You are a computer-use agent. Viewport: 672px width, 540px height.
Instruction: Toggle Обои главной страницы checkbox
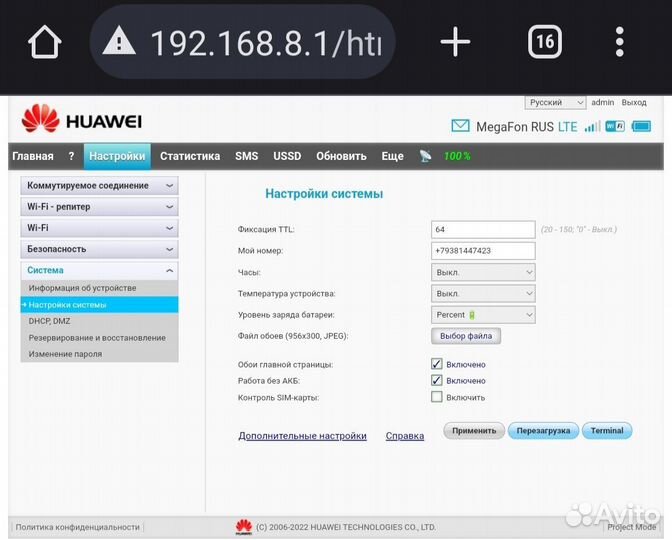click(437, 364)
